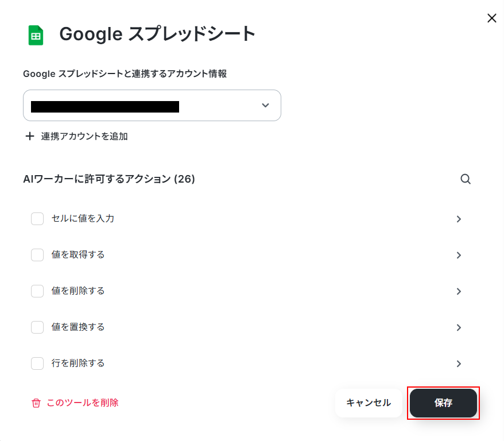Expand details arrow for 値を取得する
This screenshot has height=441, width=504.
459,255
